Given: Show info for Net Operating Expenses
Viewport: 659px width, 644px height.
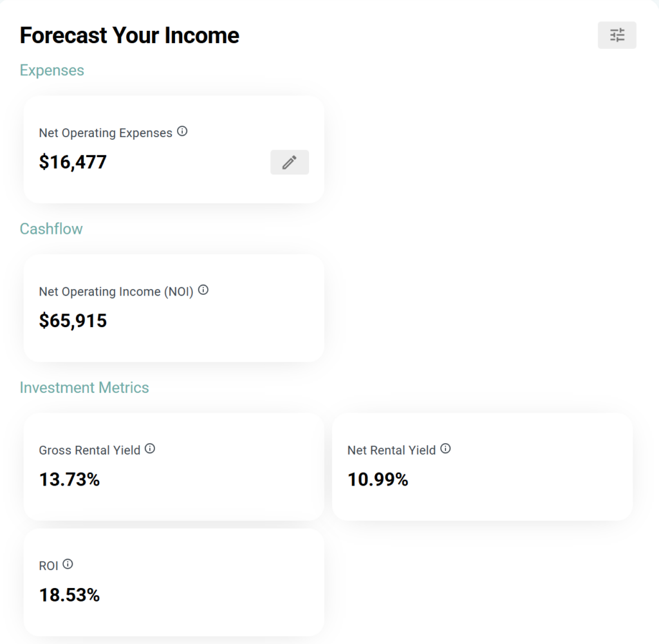Looking at the screenshot, I should click(182, 131).
